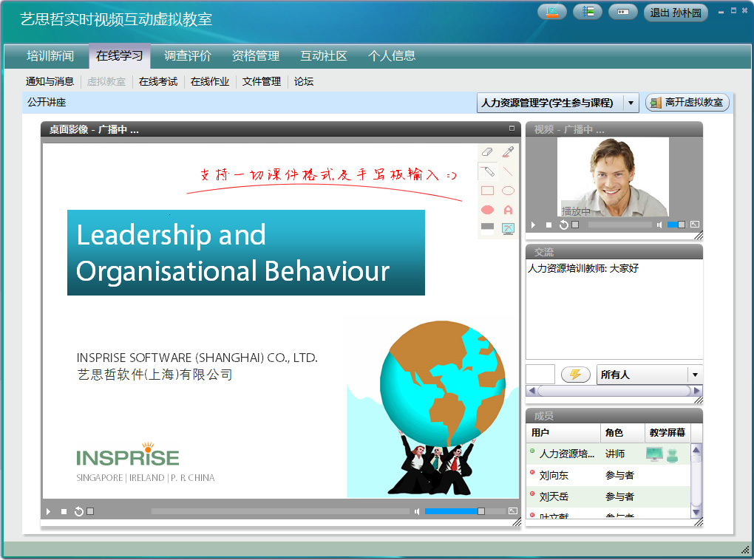The width and height of the screenshot is (754, 560).
Task: Click the 教学屏幕 column header
Action: pos(668,433)
